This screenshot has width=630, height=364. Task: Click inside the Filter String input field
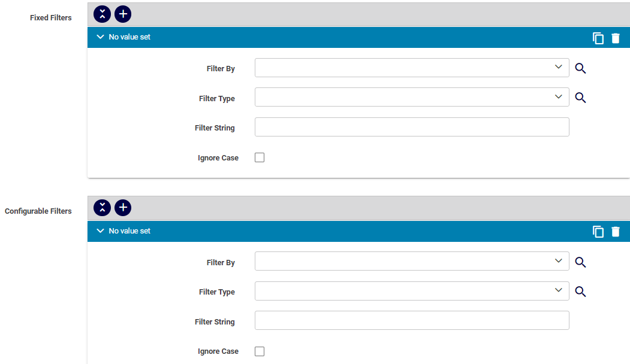coord(412,127)
